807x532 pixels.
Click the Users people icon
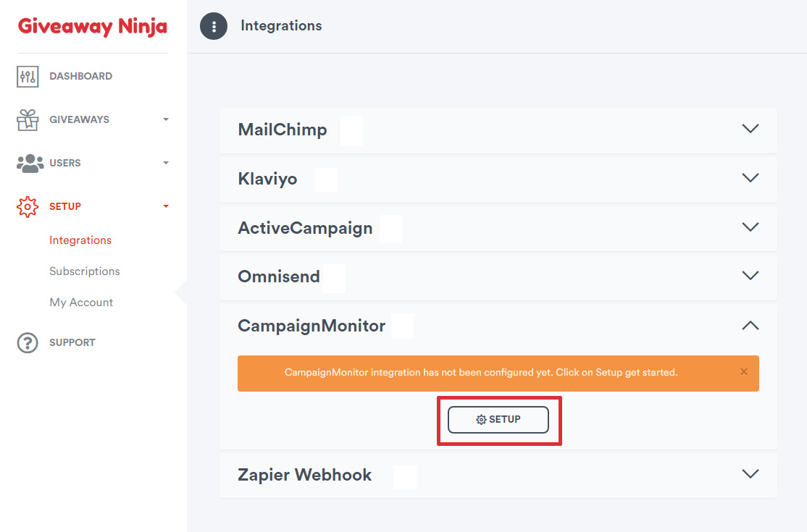[30, 164]
